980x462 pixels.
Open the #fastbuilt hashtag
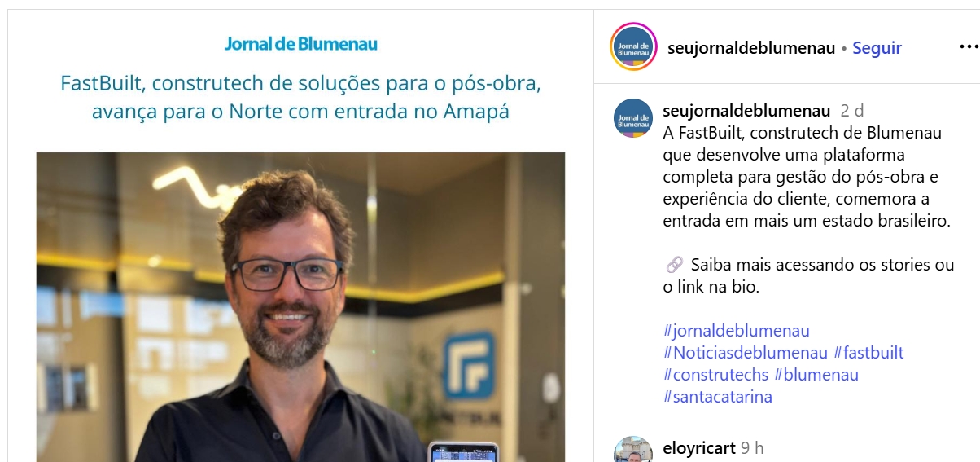[868, 353]
